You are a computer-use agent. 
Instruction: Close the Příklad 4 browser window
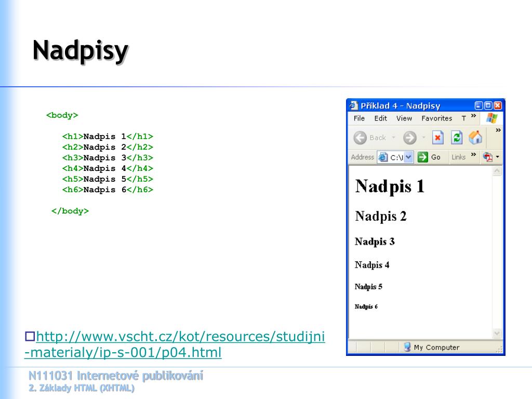tap(498, 105)
